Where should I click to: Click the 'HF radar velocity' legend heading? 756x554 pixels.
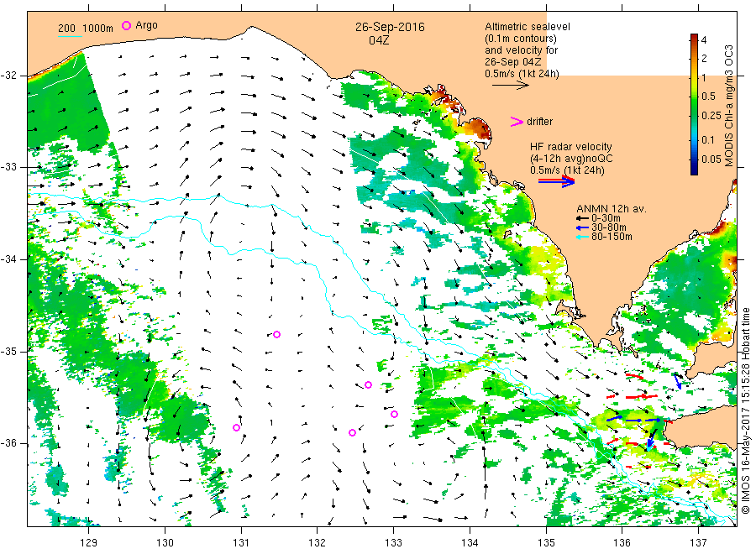571,147
